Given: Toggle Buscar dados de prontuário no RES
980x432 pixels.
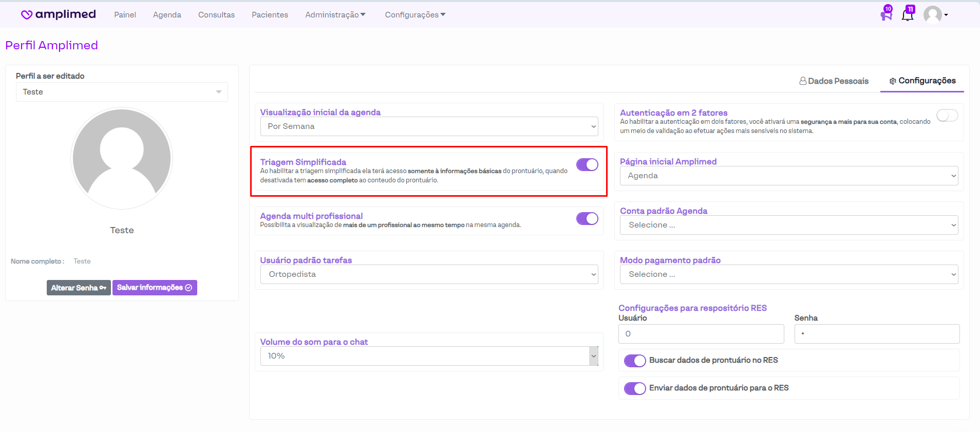Looking at the screenshot, I should pyautogui.click(x=635, y=361).
